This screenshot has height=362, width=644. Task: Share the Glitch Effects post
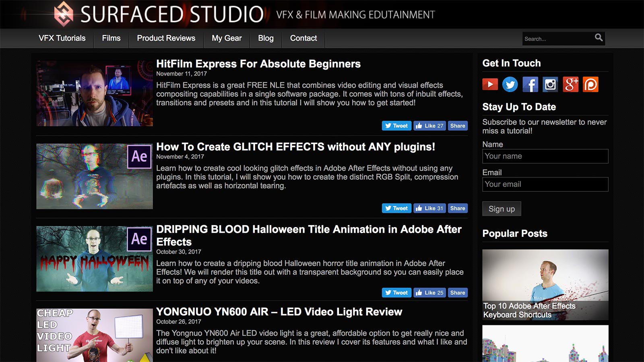(x=458, y=208)
